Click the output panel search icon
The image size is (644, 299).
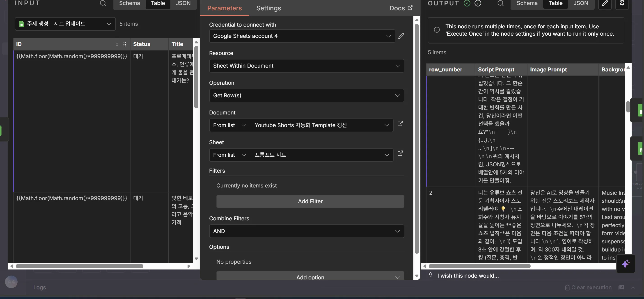click(500, 3)
